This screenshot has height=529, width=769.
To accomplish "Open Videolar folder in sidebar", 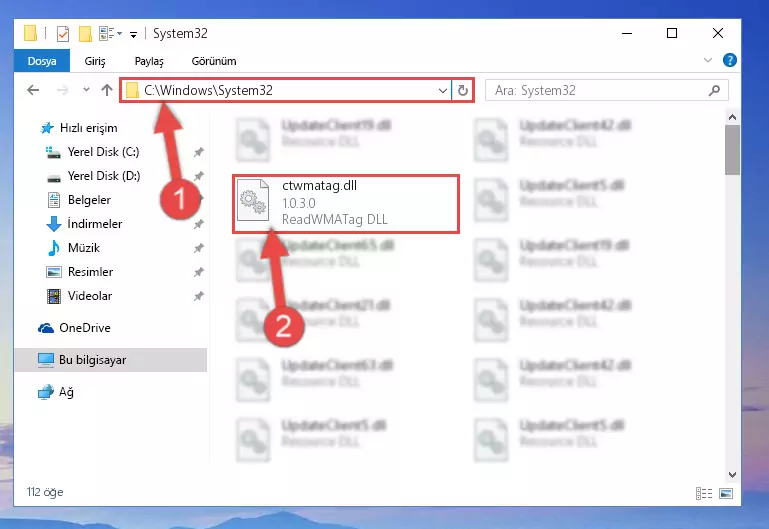I will pyautogui.click(x=90, y=296).
